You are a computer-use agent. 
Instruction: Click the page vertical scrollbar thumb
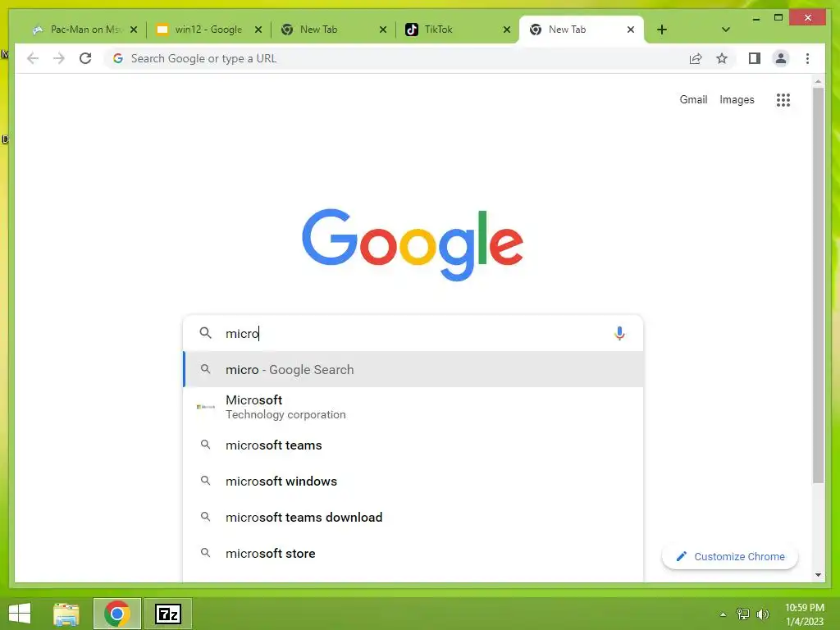pyautogui.click(x=818, y=285)
